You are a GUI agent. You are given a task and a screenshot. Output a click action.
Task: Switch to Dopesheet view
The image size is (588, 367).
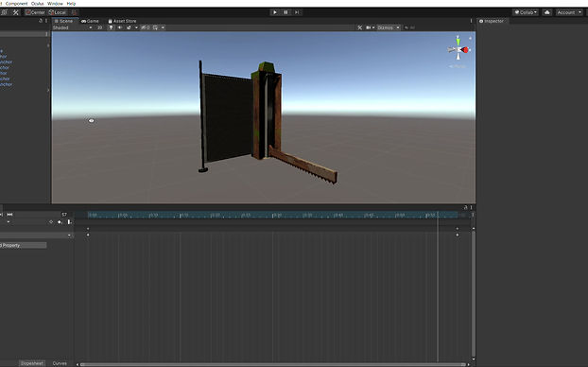(31, 363)
